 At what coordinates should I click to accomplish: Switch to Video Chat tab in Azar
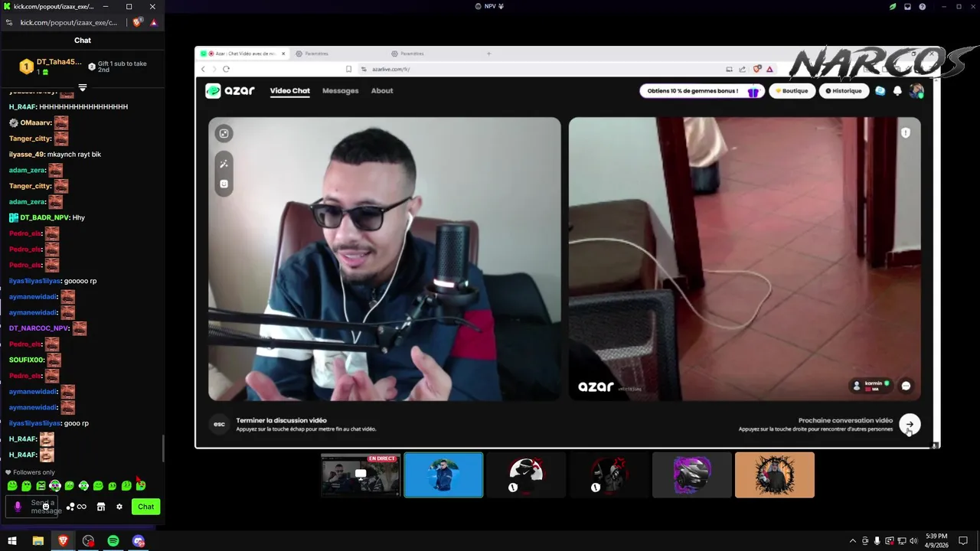(x=289, y=90)
